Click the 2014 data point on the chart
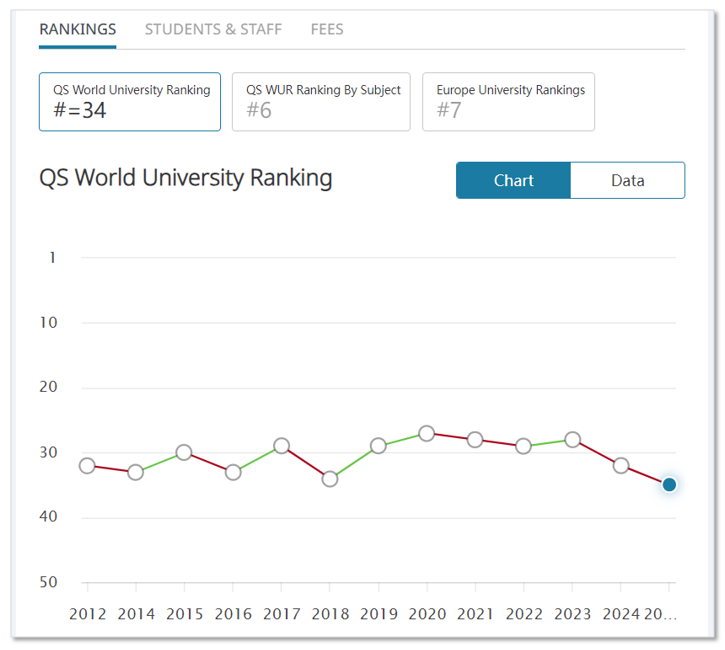 pyautogui.click(x=135, y=472)
